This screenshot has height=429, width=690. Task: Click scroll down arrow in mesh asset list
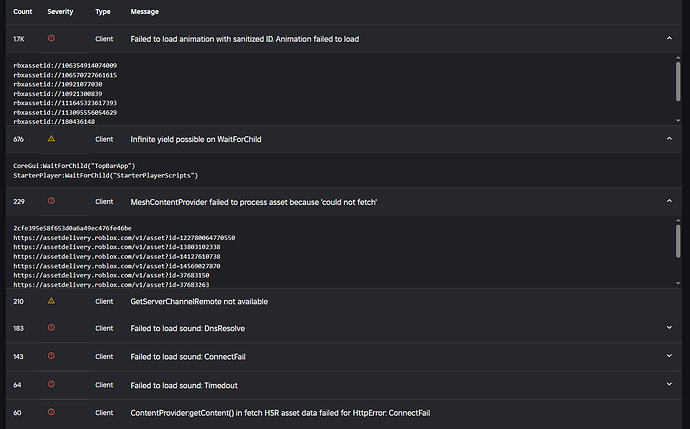click(678, 283)
